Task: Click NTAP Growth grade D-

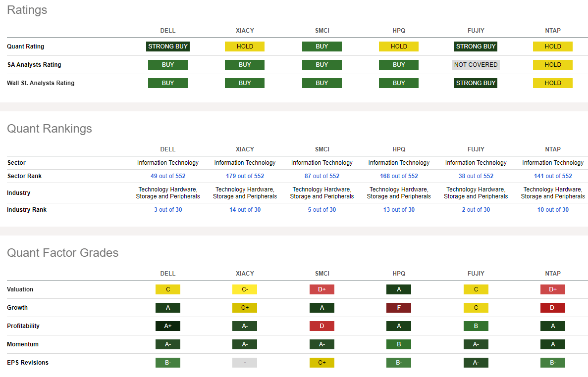Action: point(553,308)
